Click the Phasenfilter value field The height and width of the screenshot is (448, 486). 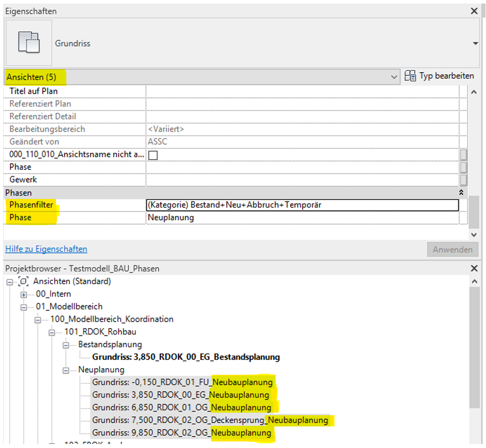pyautogui.click(x=302, y=205)
